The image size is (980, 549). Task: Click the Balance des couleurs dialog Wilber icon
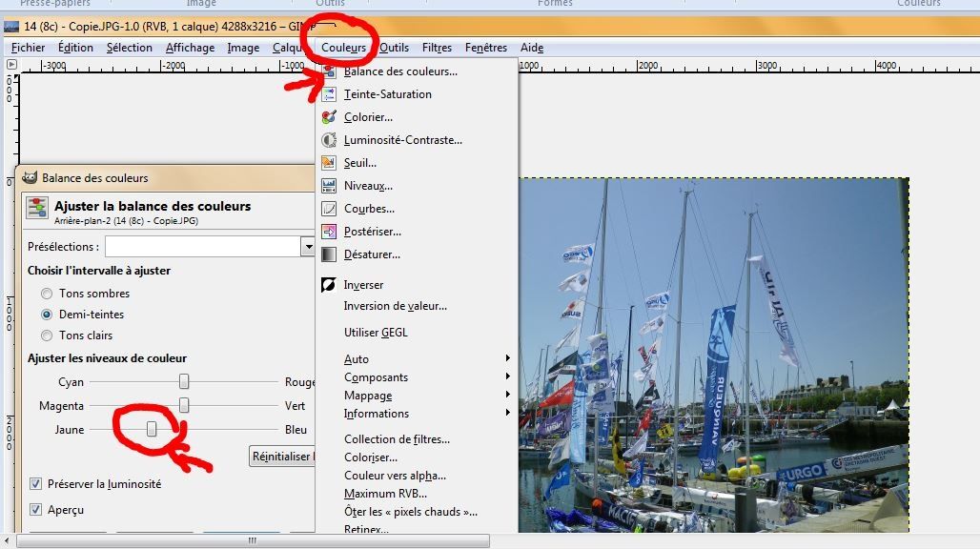point(29,178)
